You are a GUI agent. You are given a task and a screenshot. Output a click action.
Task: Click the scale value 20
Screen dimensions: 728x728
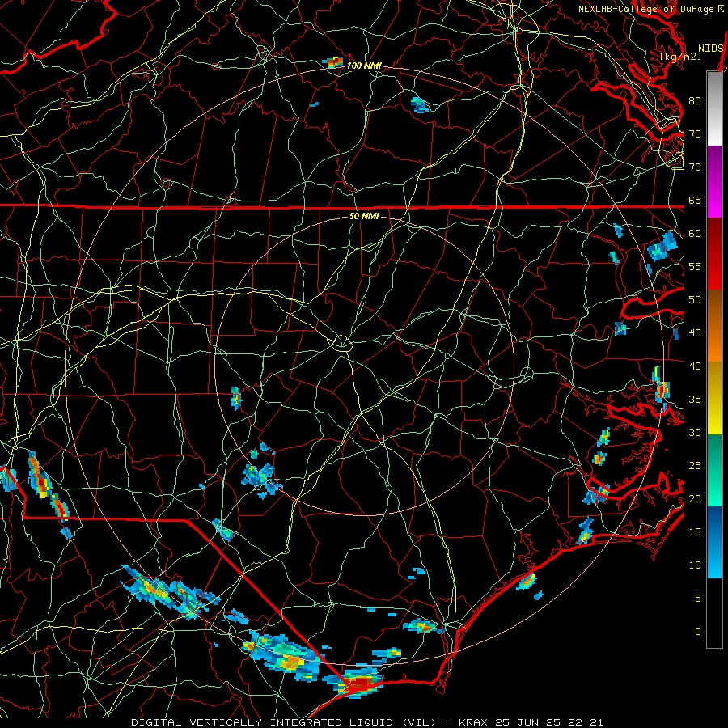695,499
